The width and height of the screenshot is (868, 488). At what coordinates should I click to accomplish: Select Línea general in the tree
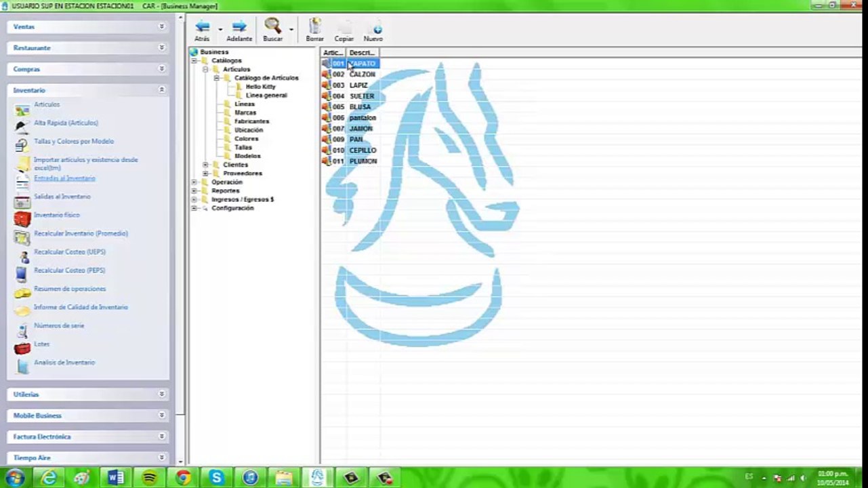[266, 96]
